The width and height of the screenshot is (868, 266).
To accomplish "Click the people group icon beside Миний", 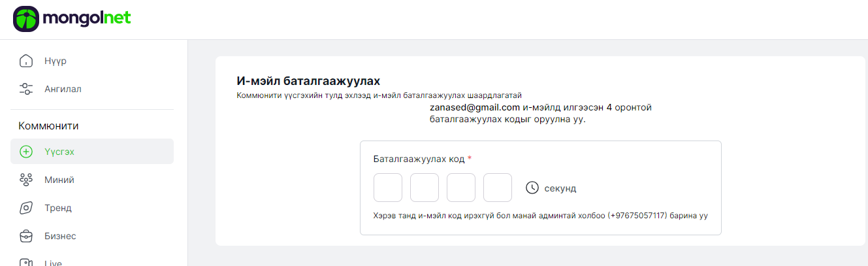I will tap(26, 180).
